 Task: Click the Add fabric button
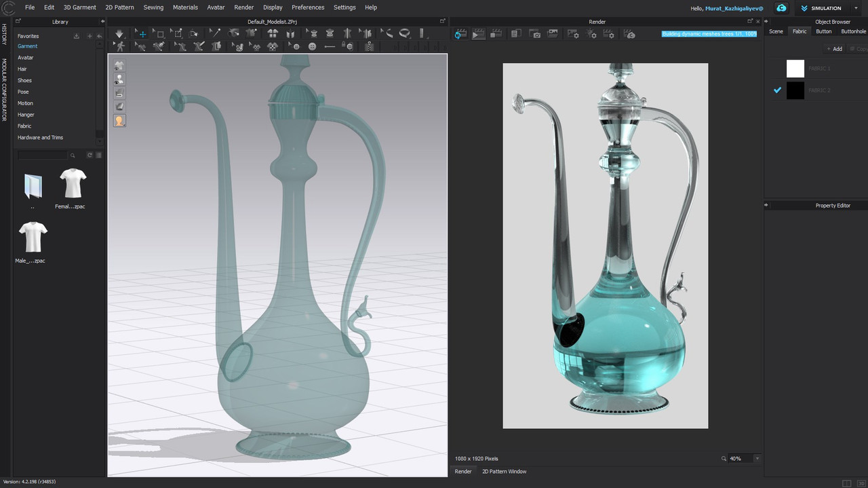833,49
